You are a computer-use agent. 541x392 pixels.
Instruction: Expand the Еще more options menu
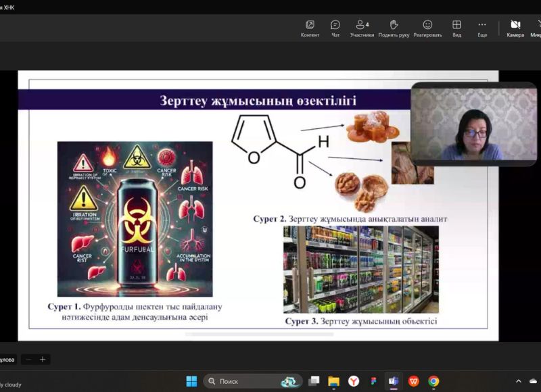click(x=482, y=28)
